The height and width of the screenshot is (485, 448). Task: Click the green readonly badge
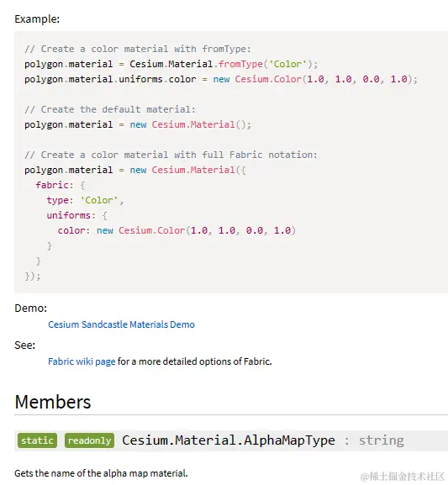coord(89,440)
